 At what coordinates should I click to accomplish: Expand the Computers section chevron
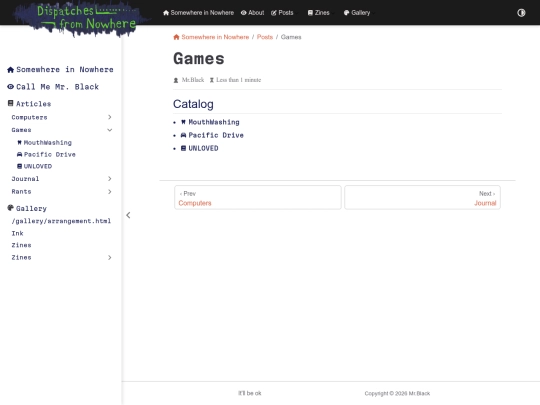point(110,117)
